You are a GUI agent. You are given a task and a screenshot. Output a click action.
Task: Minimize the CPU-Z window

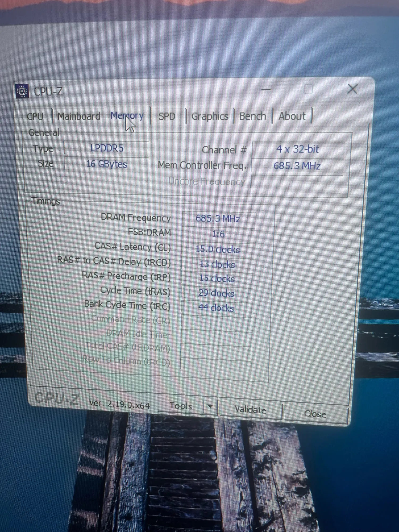[266, 90]
